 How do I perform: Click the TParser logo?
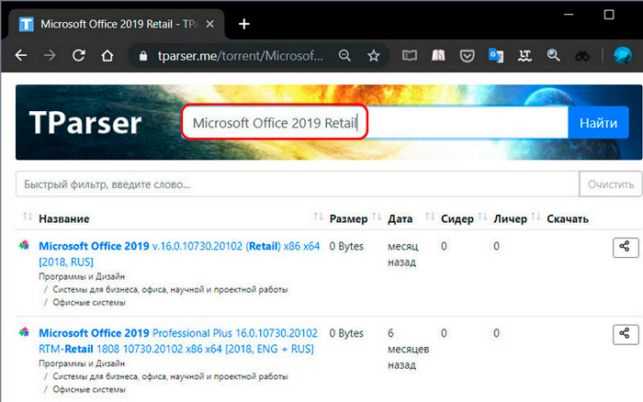pos(85,123)
